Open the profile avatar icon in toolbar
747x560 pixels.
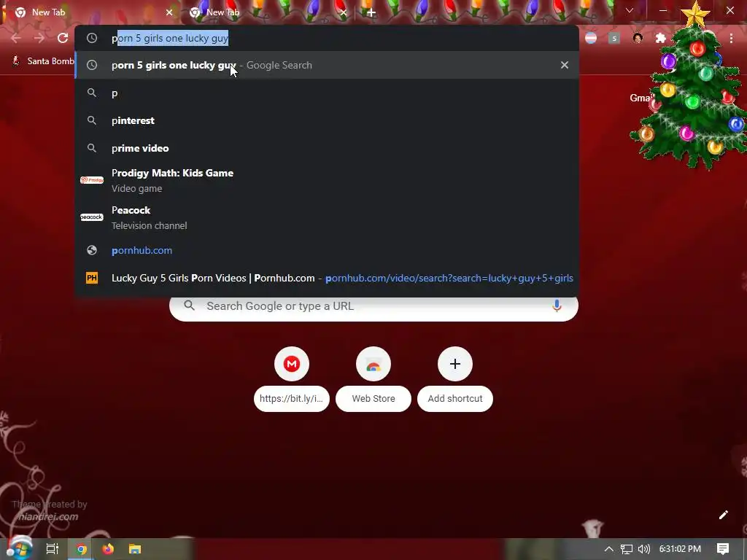pos(638,38)
